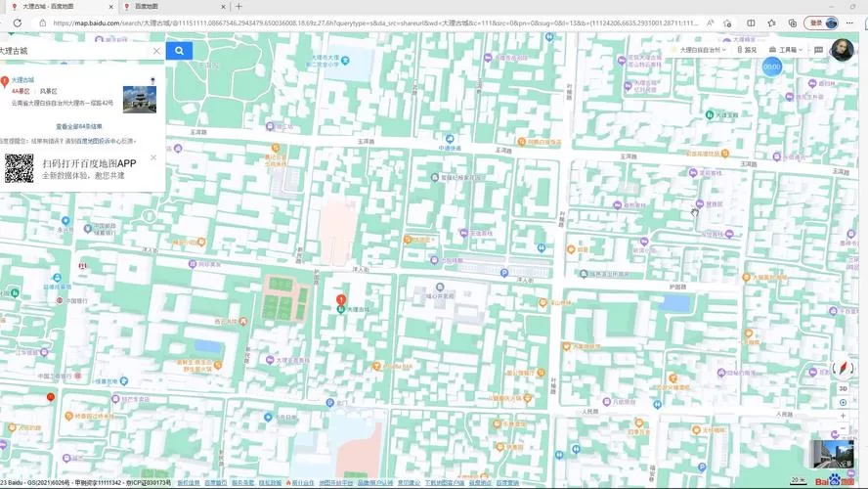Screen dimensions: 868x489
Task: Open the browser favorites star icon
Action: pos(771,23)
